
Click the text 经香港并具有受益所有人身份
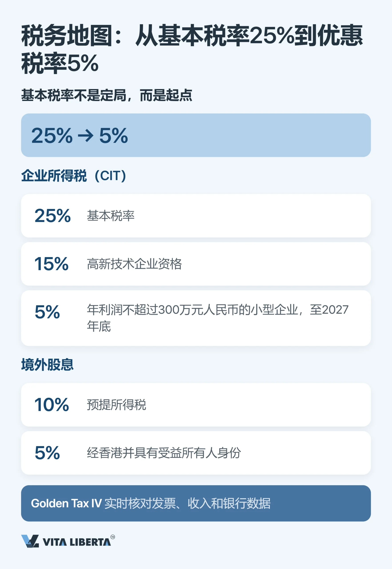tap(164, 453)
